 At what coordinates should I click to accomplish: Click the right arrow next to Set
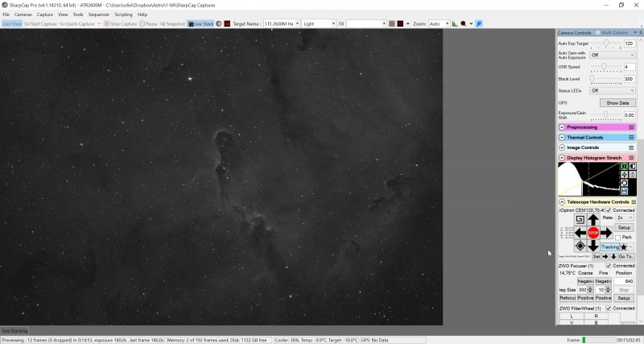[x=605, y=256]
